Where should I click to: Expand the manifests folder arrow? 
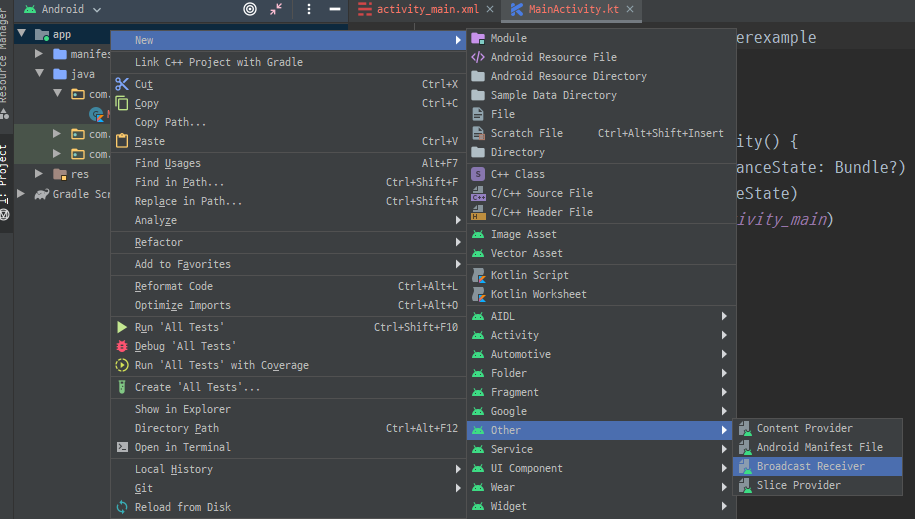(x=39, y=54)
